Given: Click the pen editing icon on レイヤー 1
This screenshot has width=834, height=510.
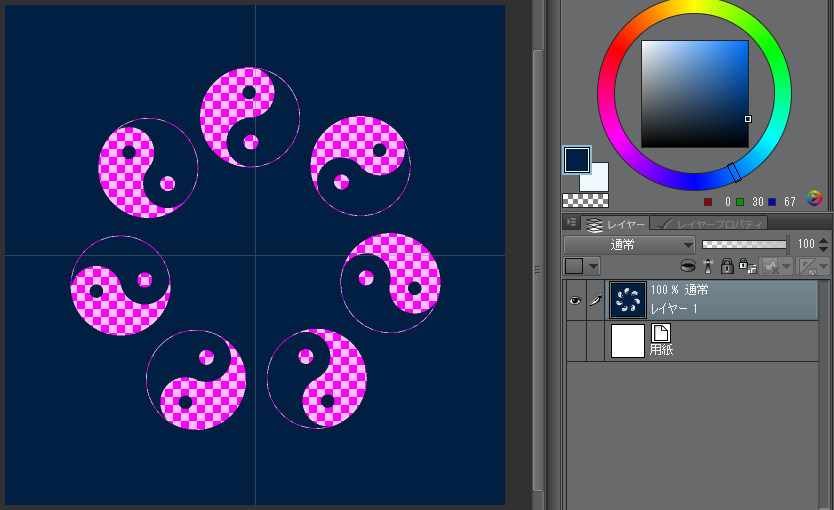Looking at the screenshot, I should click(596, 300).
